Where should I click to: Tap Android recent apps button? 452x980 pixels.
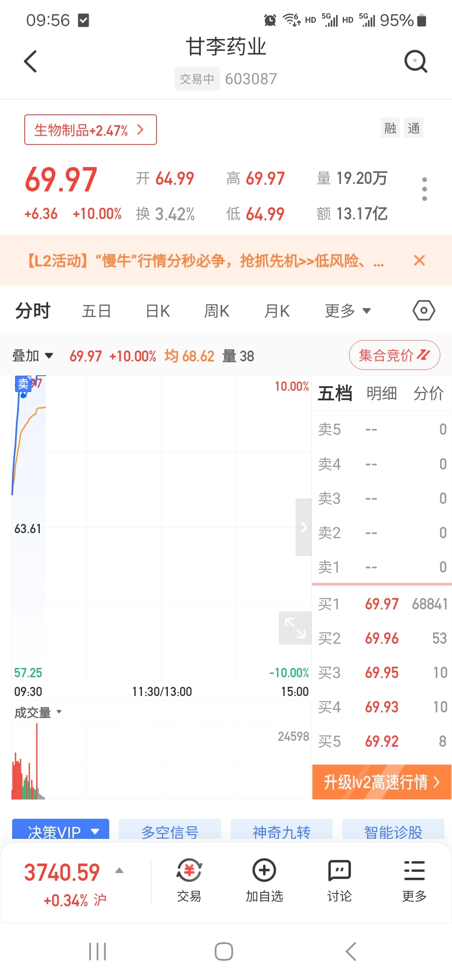(x=98, y=952)
